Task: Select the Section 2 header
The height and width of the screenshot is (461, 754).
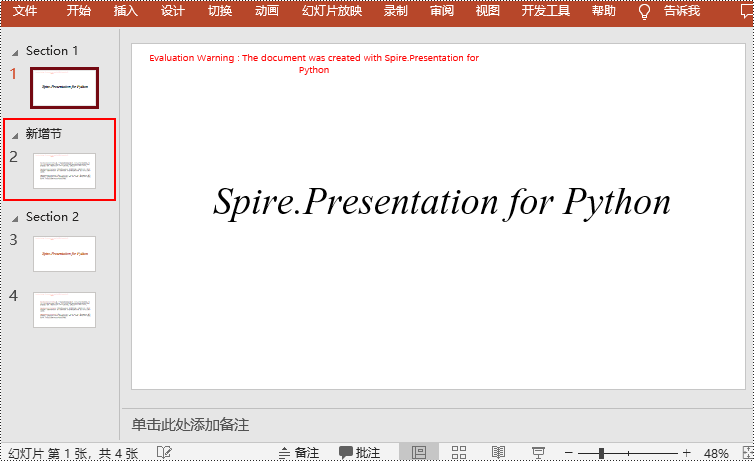Action: pos(52,217)
